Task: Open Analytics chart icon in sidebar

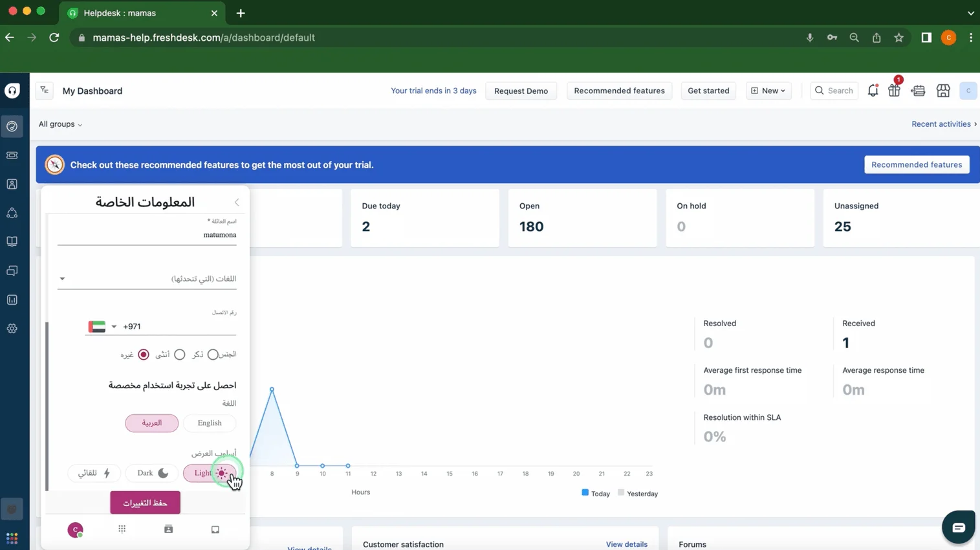Action: click(x=12, y=300)
